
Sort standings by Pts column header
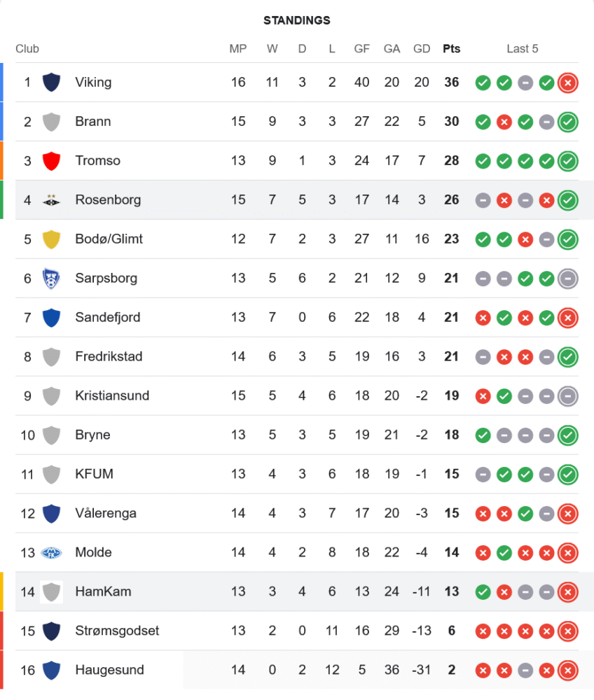452,49
